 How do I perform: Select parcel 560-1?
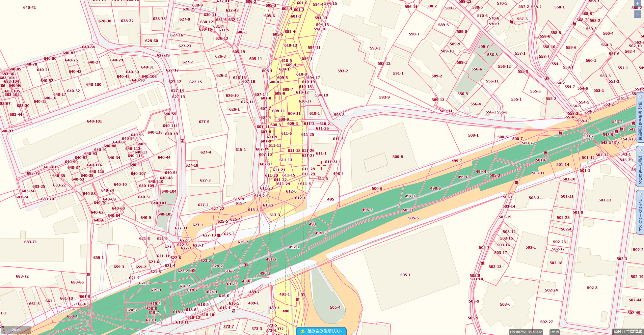tap(591, 61)
